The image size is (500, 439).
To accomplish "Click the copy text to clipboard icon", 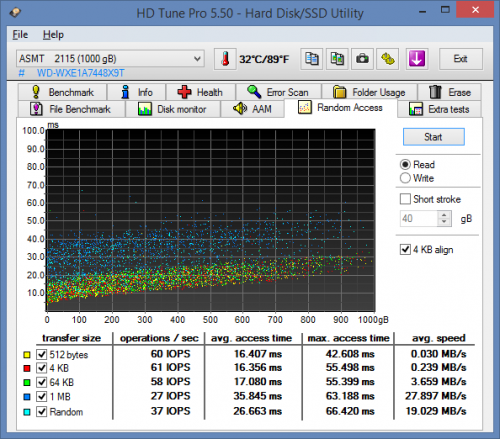I will (312, 59).
